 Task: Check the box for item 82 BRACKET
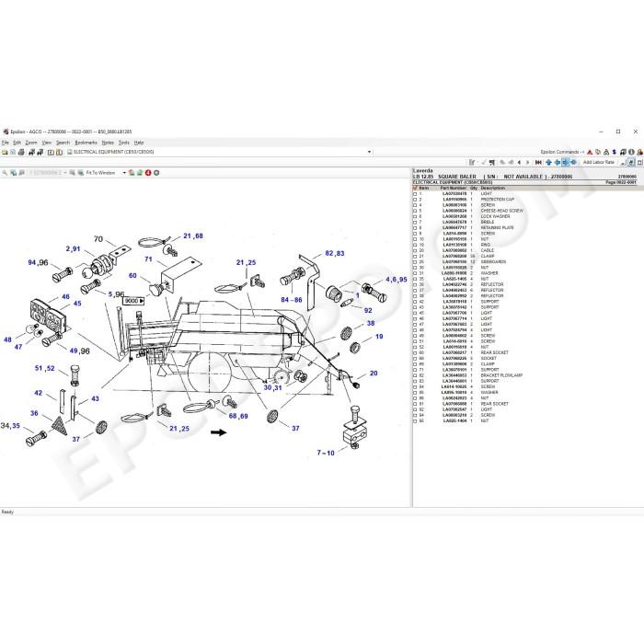415,375
